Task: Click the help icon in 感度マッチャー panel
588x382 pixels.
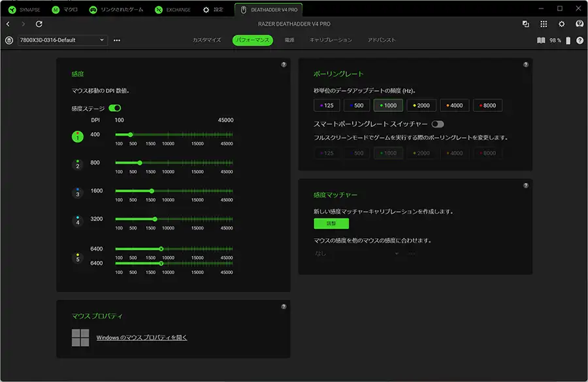Action: pyautogui.click(x=526, y=186)
